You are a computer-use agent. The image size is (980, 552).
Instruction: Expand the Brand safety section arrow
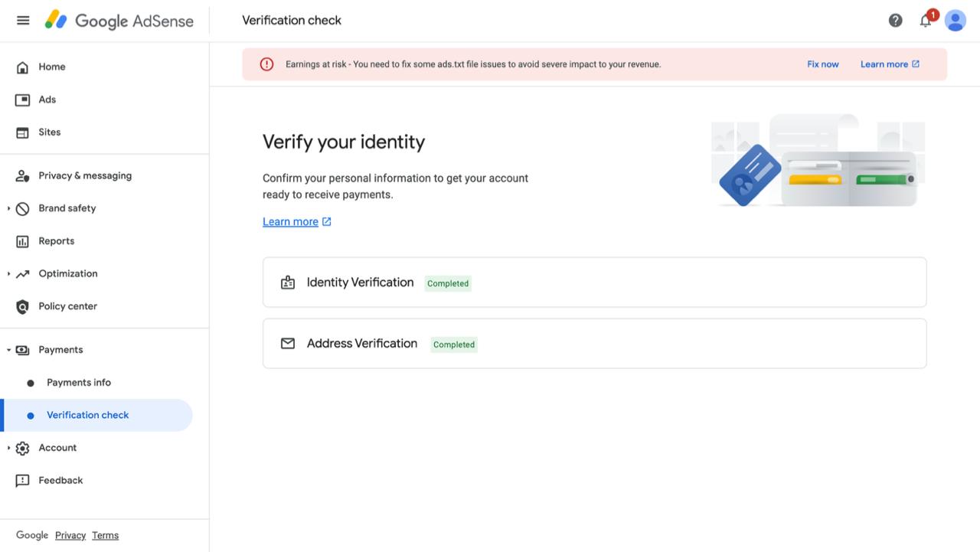click(8, 208)
